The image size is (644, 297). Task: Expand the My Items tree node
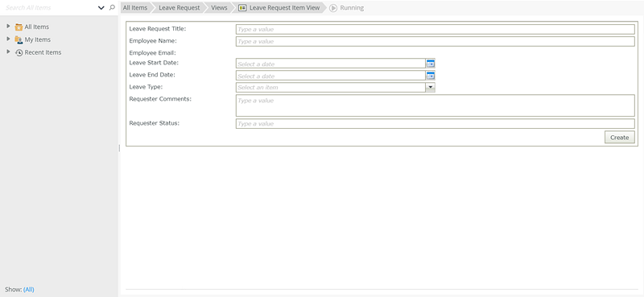(8, 39)
